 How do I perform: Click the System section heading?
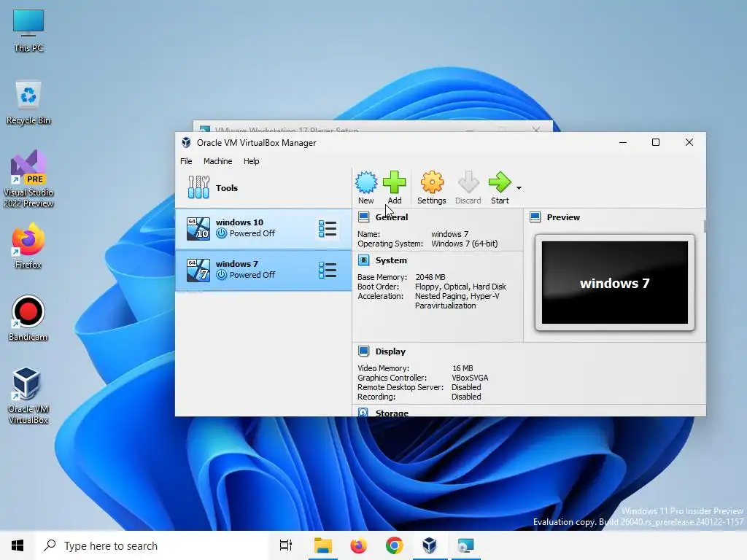pyautogui.click(x=391, y=260)
